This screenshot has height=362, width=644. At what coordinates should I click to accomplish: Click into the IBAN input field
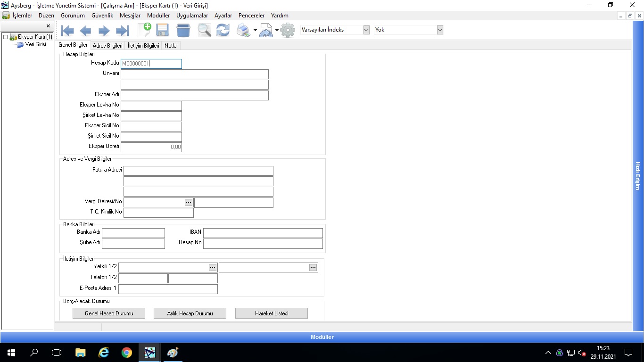pyautogui.click(x=263, y=233)
